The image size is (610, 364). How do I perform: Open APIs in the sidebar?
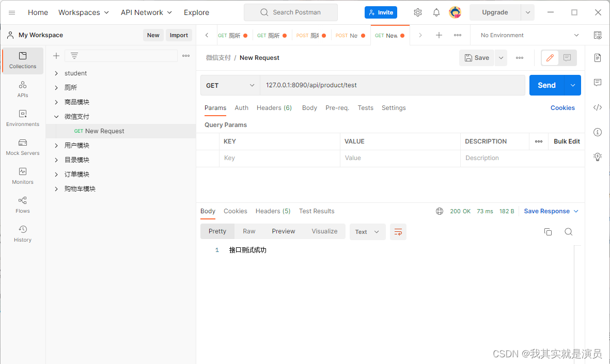pyautogui.click(x=23, y=89)
